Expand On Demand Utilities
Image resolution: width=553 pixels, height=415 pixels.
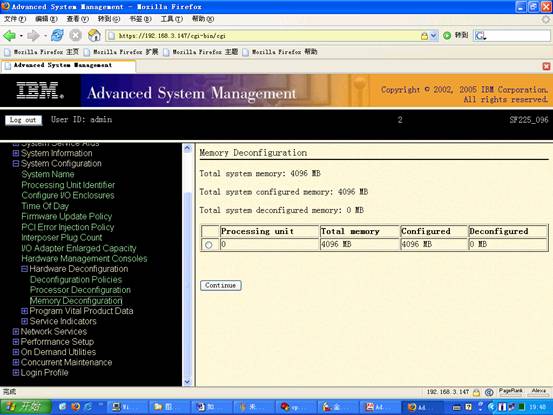tap(16, 352)
